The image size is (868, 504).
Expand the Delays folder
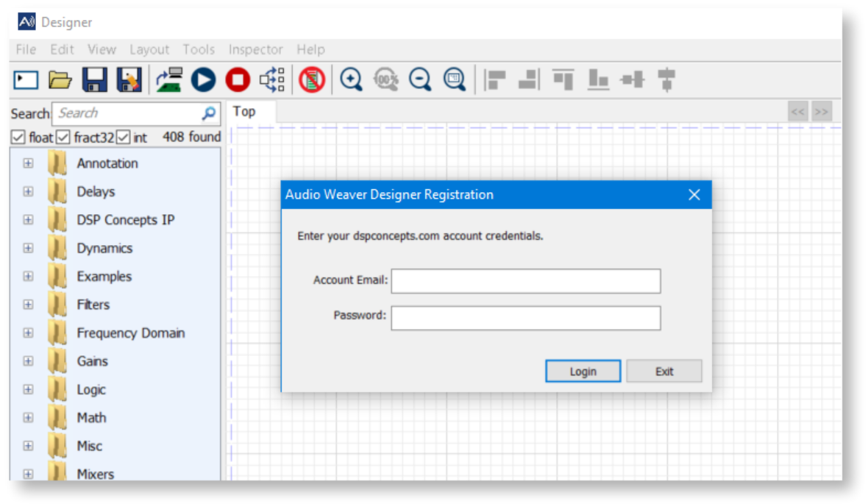[28, 191]
